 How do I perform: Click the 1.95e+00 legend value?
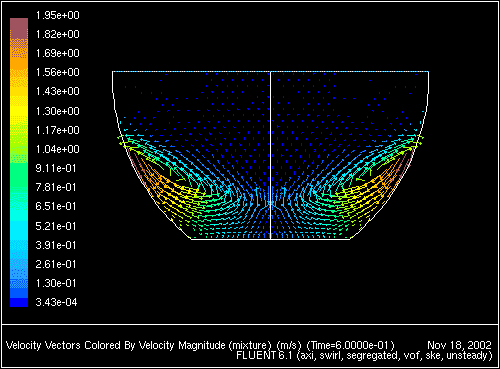58,15
